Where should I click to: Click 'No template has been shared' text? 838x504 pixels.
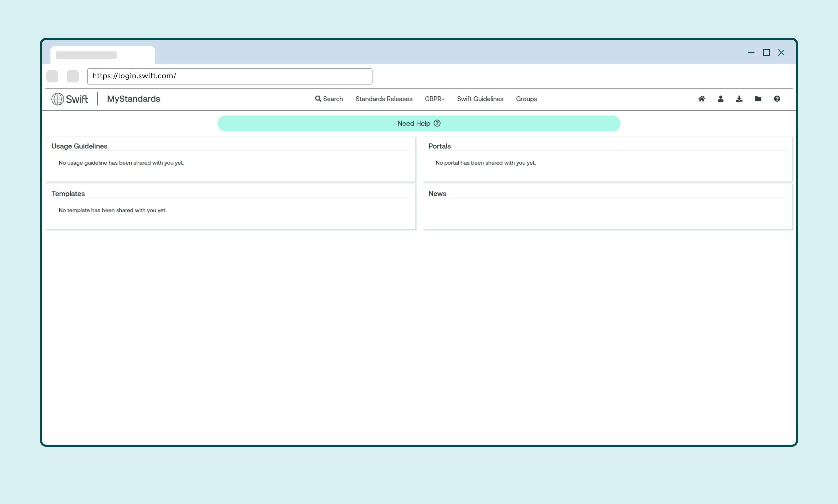click(112, 210)
